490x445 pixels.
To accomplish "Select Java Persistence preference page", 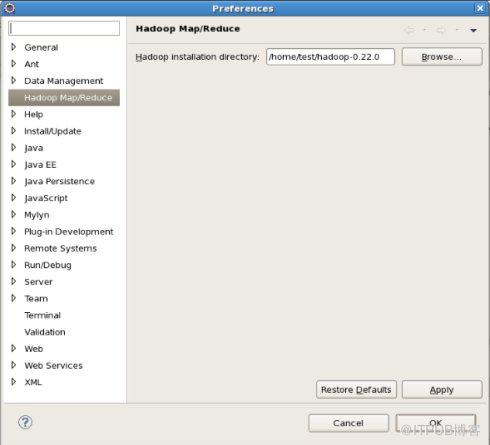I will pos(59,181).
